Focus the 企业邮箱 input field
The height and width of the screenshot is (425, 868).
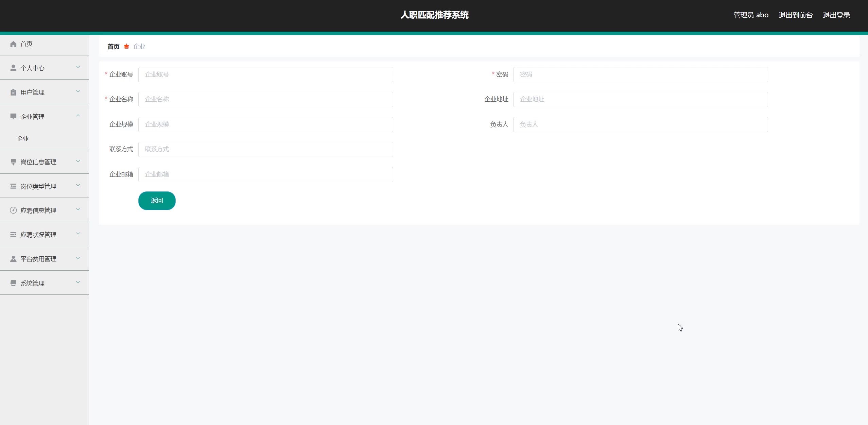(265, 174)
